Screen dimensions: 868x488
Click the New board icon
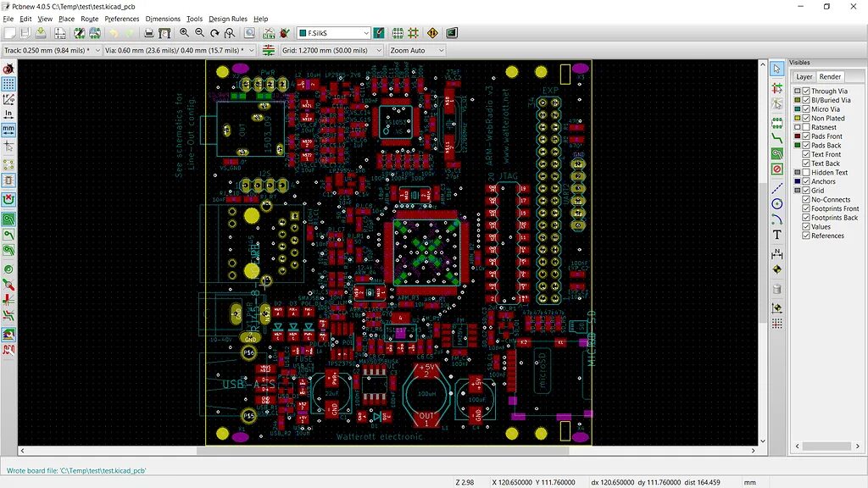click(9, 33)
